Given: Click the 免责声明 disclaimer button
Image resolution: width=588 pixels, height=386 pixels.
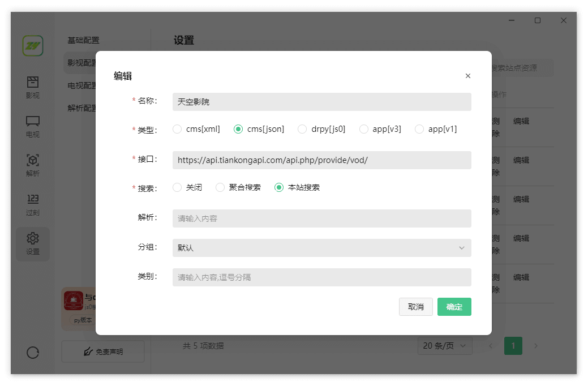Looking at the screenshot, I should click(x=103, y=351).
